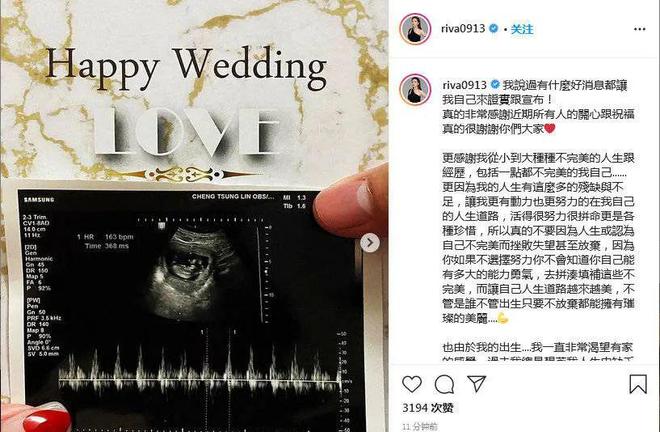Open comments with speech bubble icon
The image size is (660, 432).
pyautogui.click(x=444, y=384)
